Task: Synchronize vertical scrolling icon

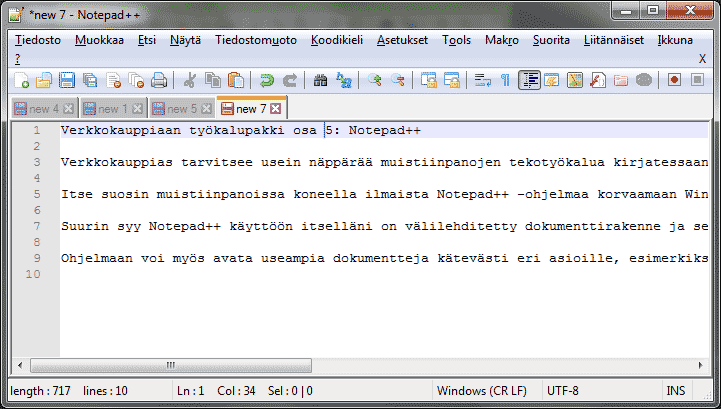Action: [x=429, y=80]
